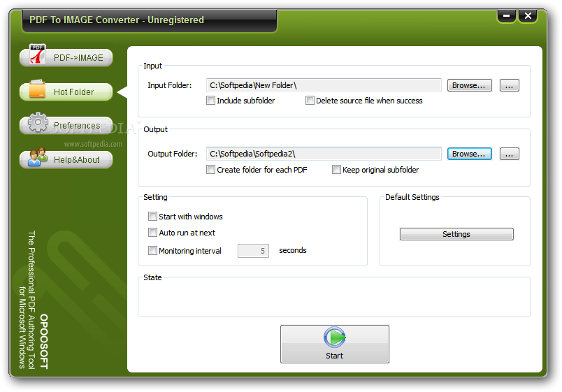This screenshot has height=392, width=562.
Task: Click the ellipsis button beside Output Folder
Action: tap(510, 154)
